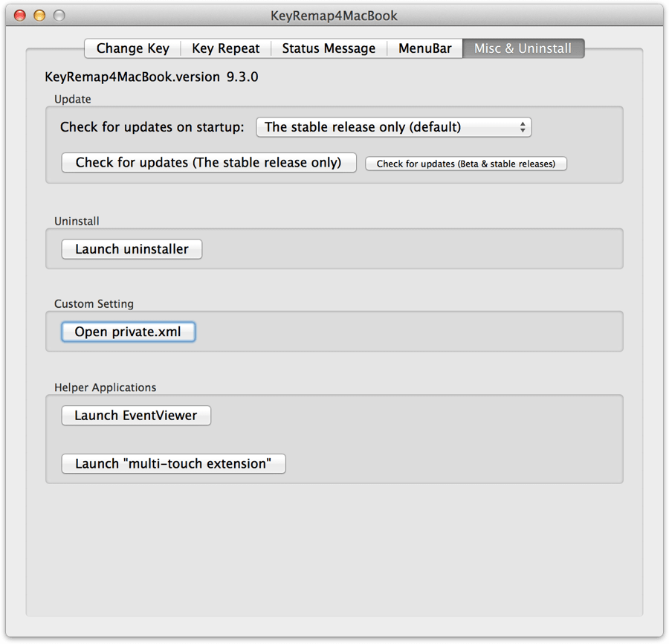Close the KeyRemap4MacBook window
Screen dimensions: 669x644
[x=20, y=16]
